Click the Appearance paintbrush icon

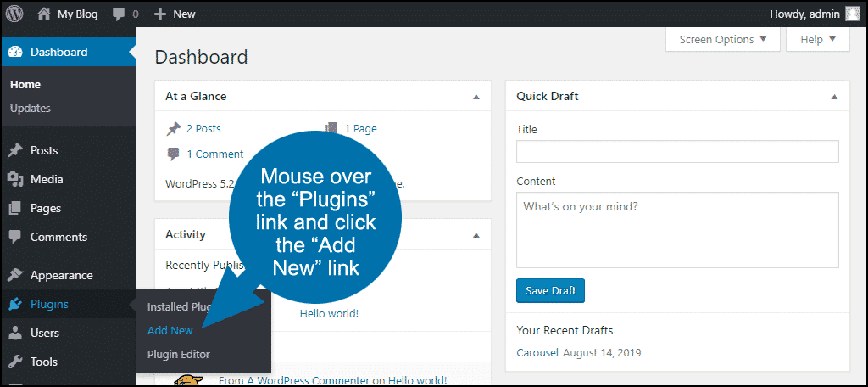(x=15, y=275)
